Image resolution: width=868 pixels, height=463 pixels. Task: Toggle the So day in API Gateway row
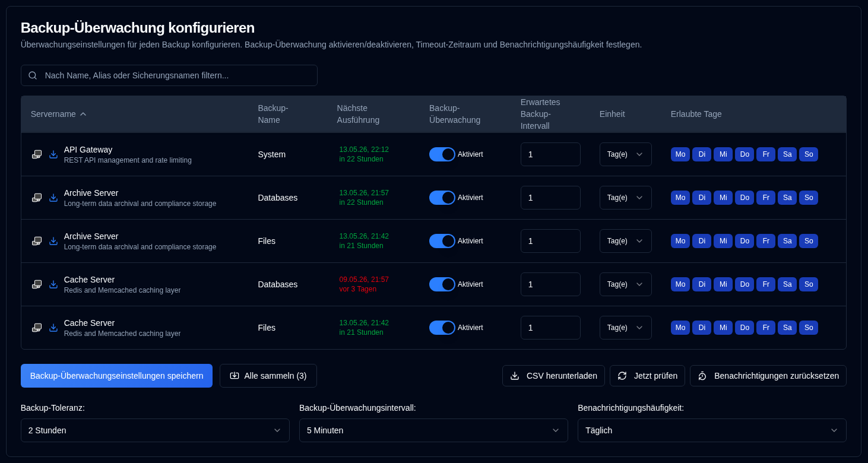(809, 154)
